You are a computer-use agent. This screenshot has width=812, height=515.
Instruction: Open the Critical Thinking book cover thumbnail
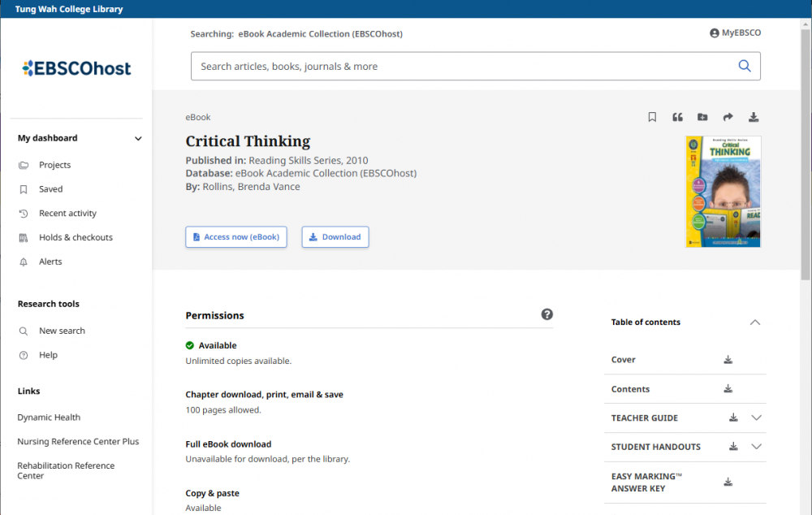pyautogui.click(x=723, y=191)
